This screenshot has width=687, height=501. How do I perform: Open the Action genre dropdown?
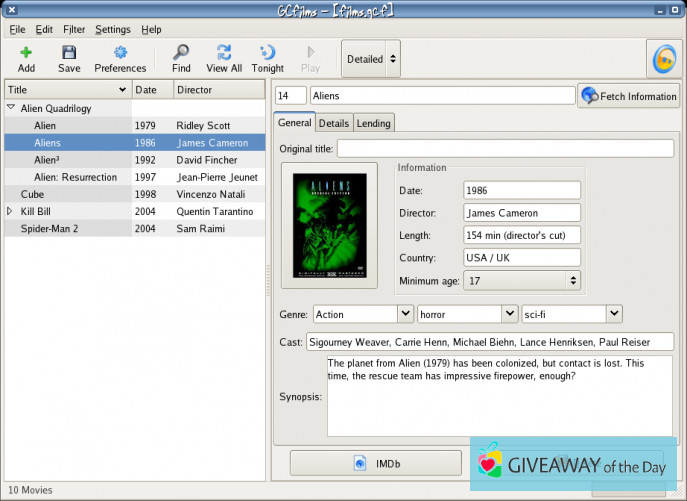click(x=363, y=314)
